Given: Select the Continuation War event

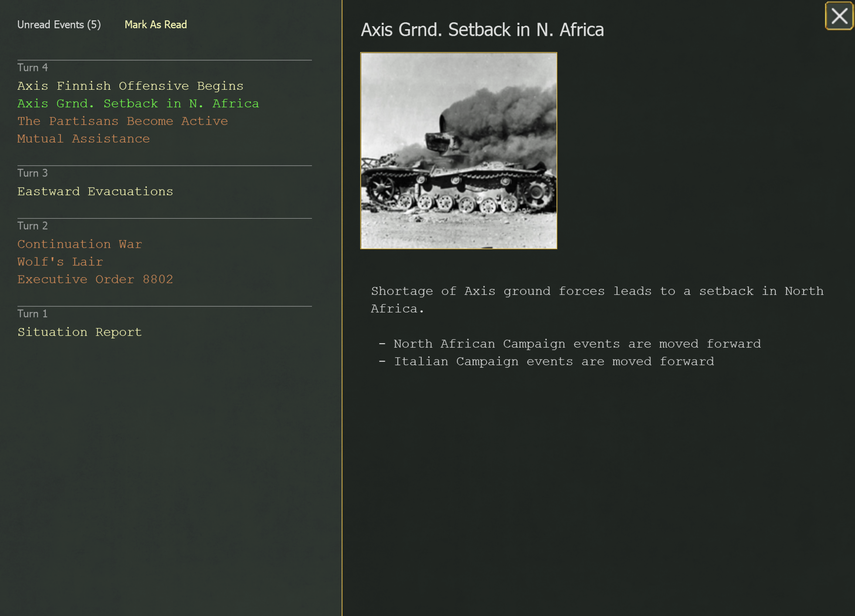Looking at the screenshot, I should [x=80, y=244].
